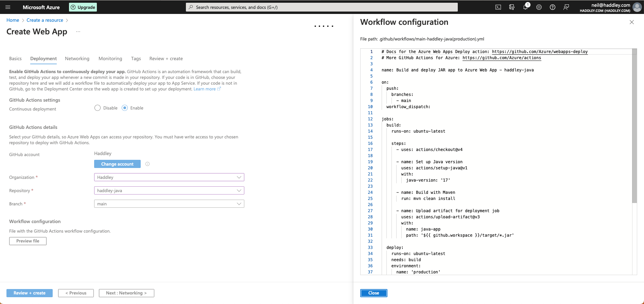The image size is (644, 304).
Task: Click the Upgrade button in the header
Action: pos(83,7)
